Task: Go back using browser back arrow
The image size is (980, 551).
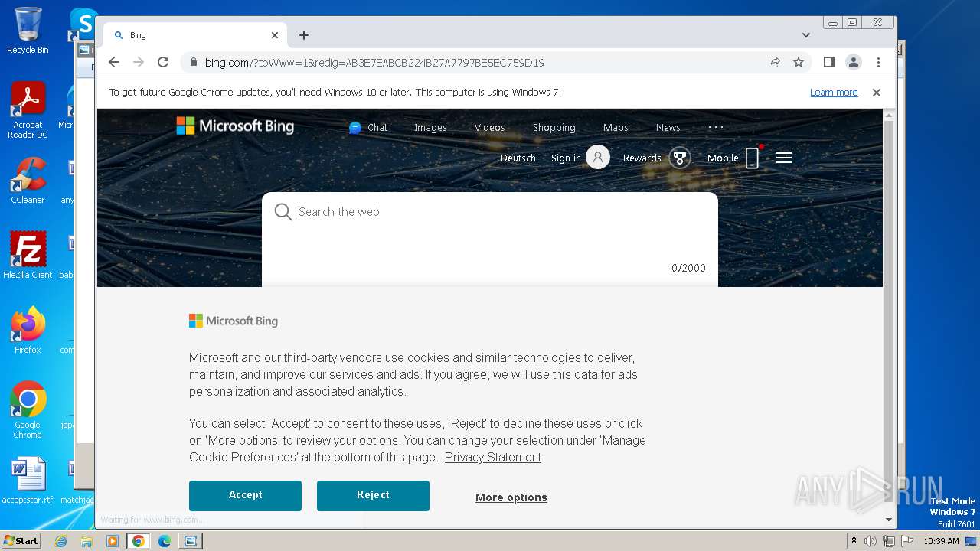Action: point(114,63)
